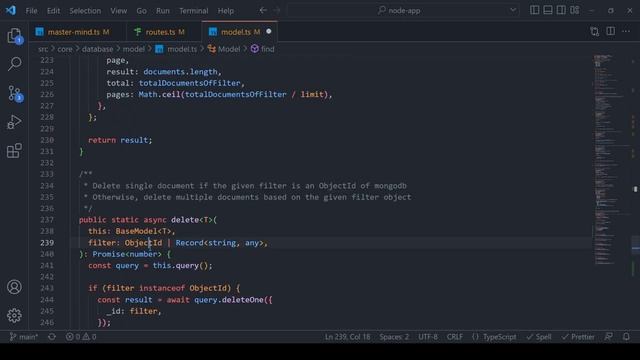Go back with the navigation arrow
The image size is (640, 360).
pos(263,10)
